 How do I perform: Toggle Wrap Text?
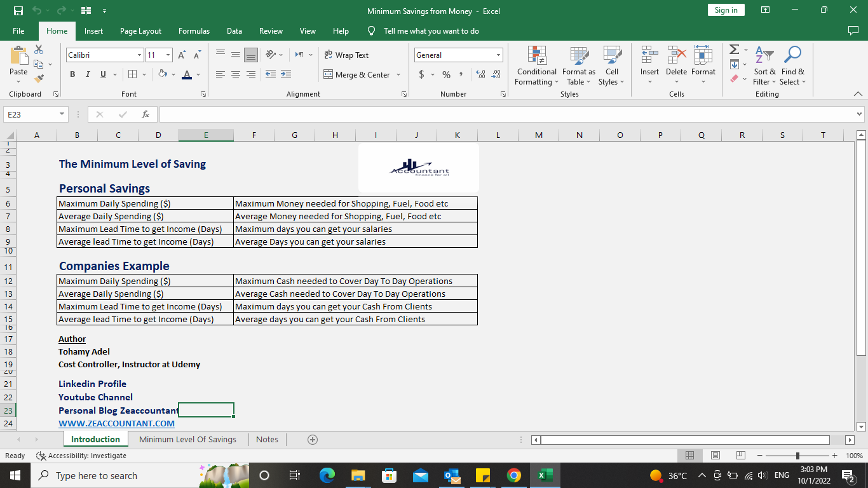coord(346,55)
